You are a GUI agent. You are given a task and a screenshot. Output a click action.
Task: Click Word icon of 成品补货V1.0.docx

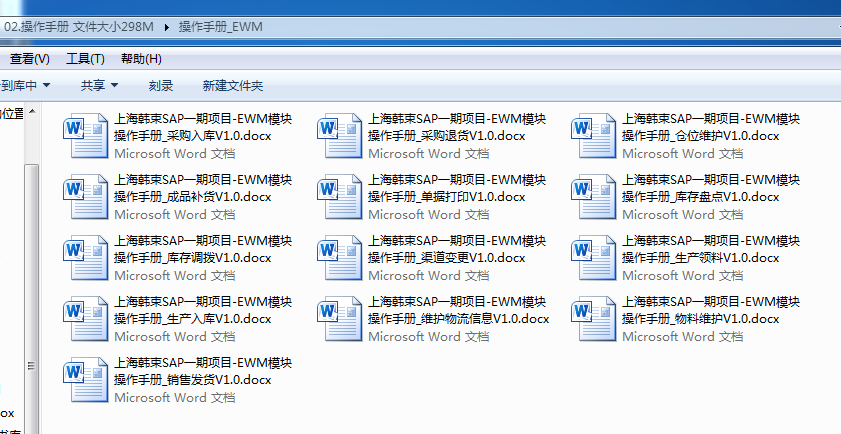pos(86,196)
